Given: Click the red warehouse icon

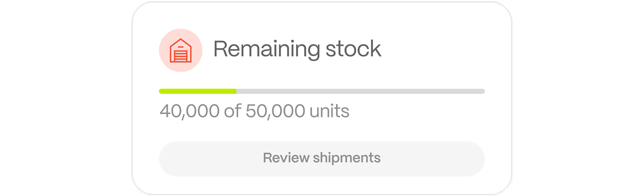Looking at the screenshot, I should [x=180, y=50].
